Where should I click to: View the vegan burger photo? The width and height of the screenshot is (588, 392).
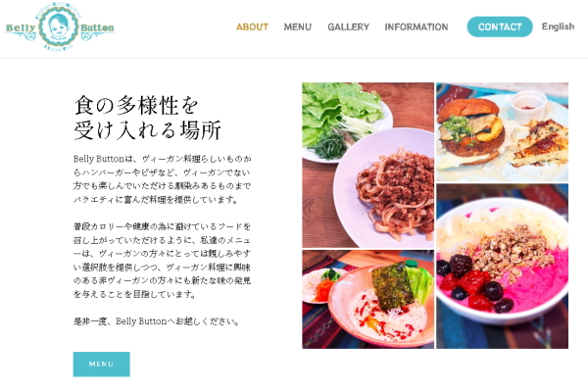(x=502, y=132)
